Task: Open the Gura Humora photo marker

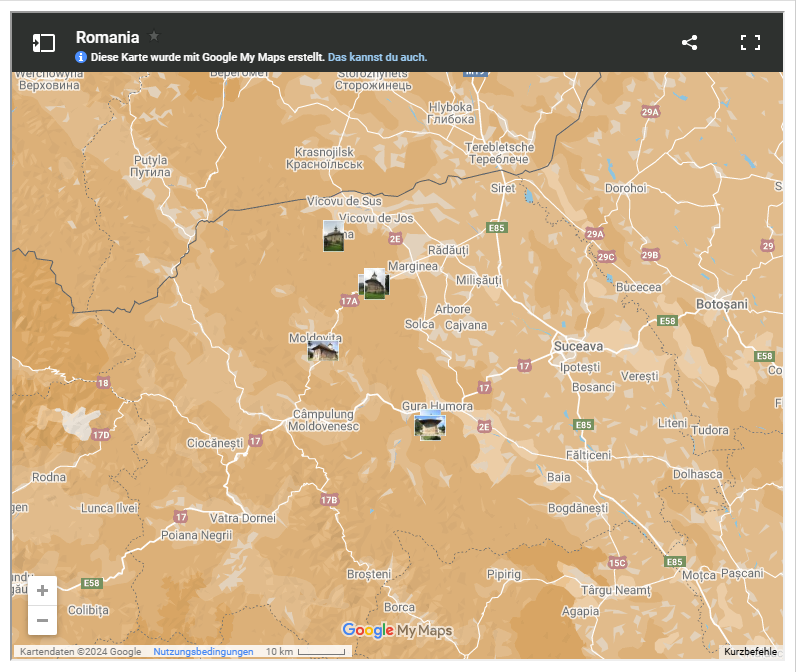Action: click(429, 425)
